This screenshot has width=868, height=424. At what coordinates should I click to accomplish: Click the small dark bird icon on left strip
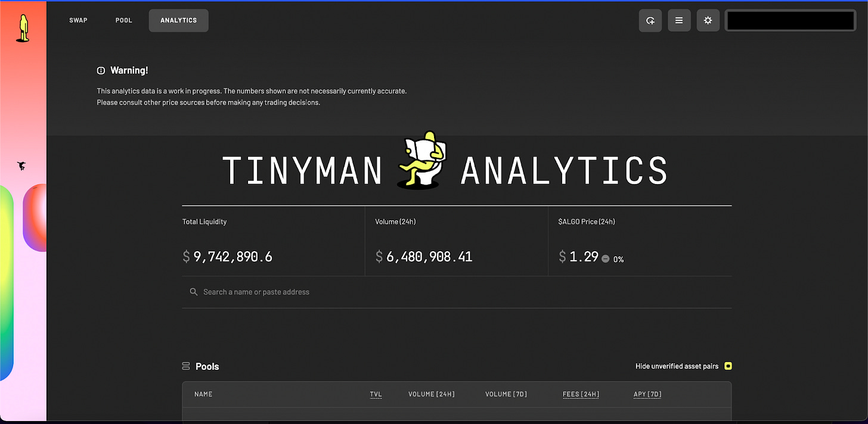click(x=22, y=166)
